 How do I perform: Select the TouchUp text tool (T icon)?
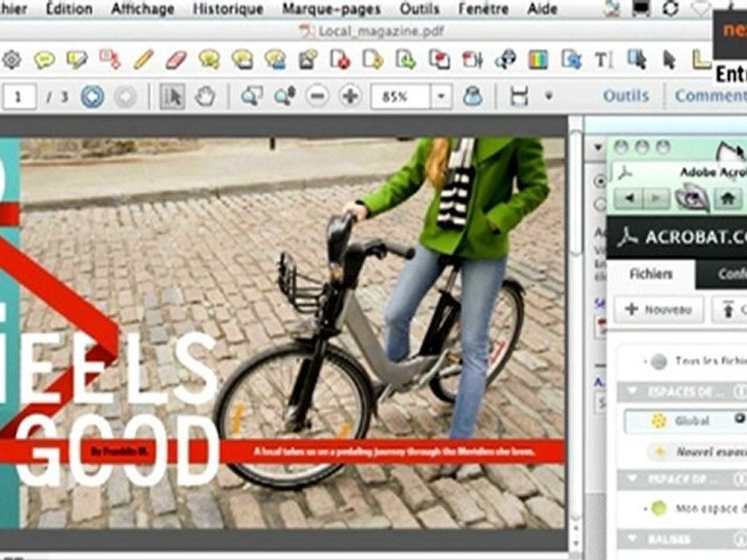603,60
